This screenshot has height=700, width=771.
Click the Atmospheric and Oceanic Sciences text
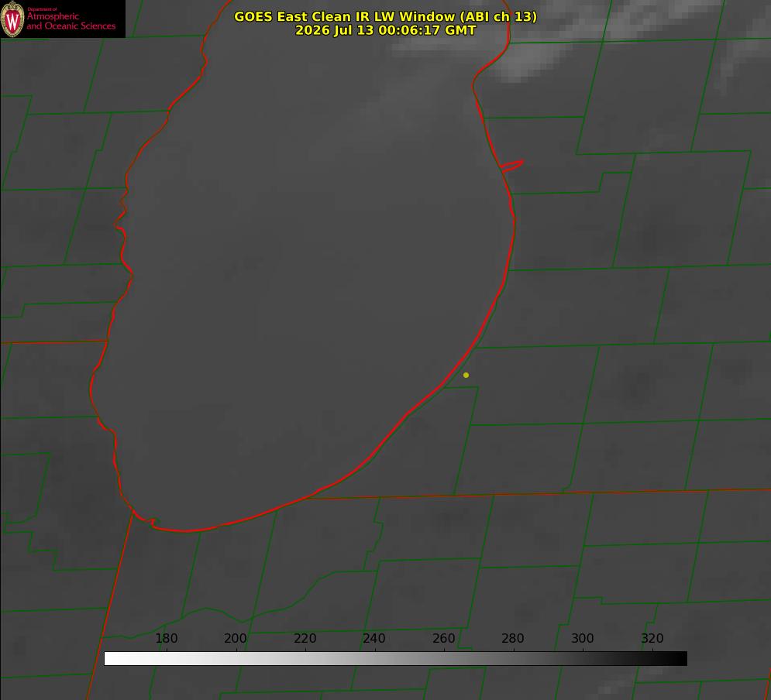click(x=71, y=21)
